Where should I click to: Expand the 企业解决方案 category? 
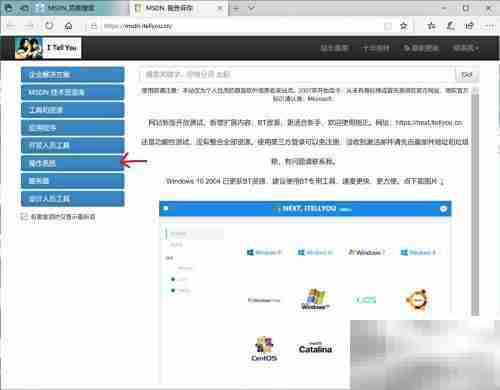pos(72,75)
